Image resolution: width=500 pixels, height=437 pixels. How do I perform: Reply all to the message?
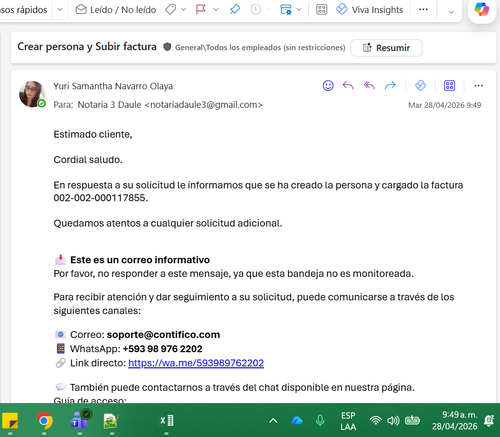(369, 86)
